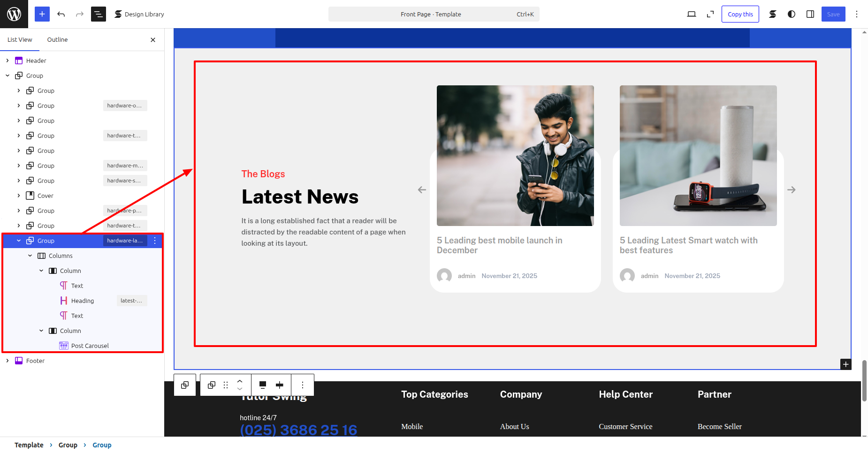
Task: Open the Styles half-circle icon
Action: pyautogui.click(x=792, y=14)
